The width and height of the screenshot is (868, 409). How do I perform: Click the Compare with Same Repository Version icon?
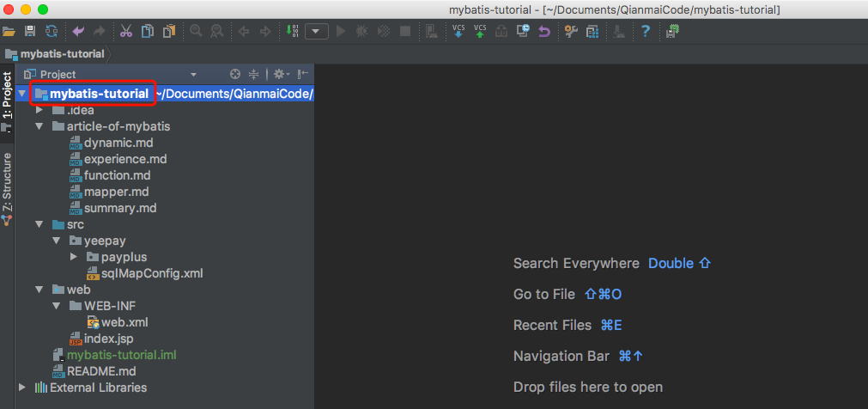(501, 32)
